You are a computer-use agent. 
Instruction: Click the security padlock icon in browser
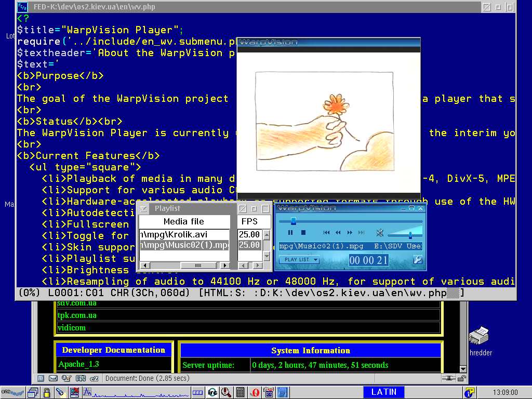(462, 378)
